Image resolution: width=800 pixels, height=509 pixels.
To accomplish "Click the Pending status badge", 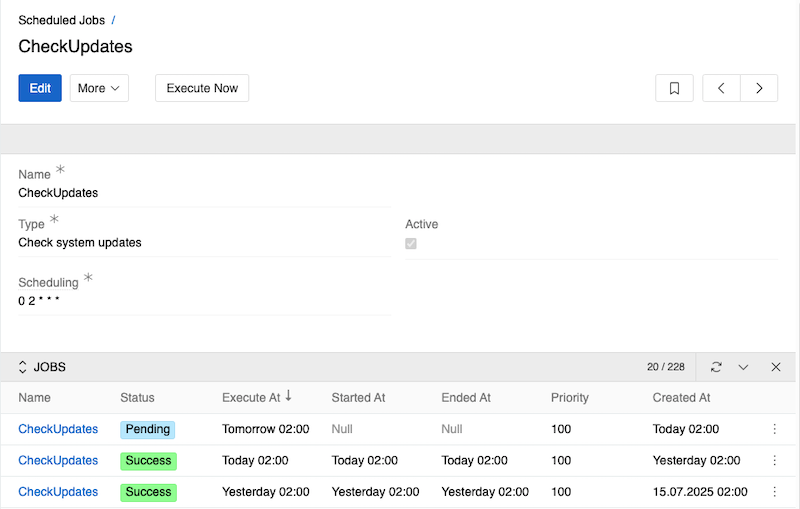I will [147, 429].
